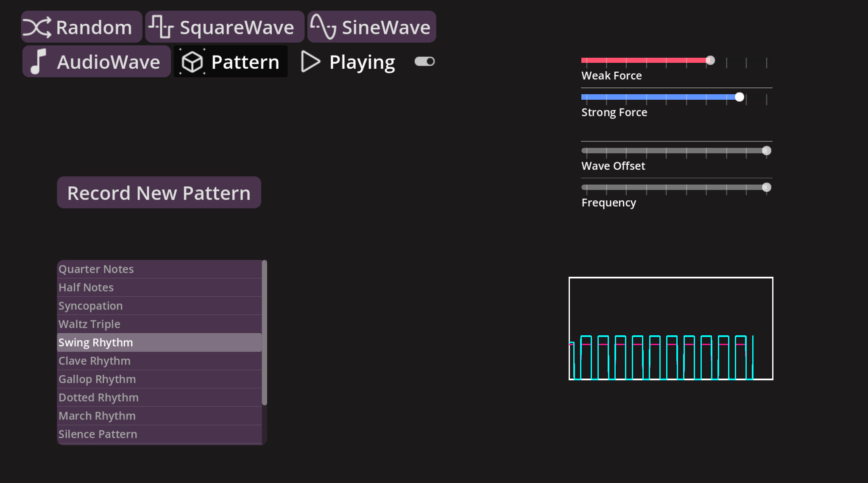
Task: Click the cube icon on the Pattern button
Action: pos(193,61)
